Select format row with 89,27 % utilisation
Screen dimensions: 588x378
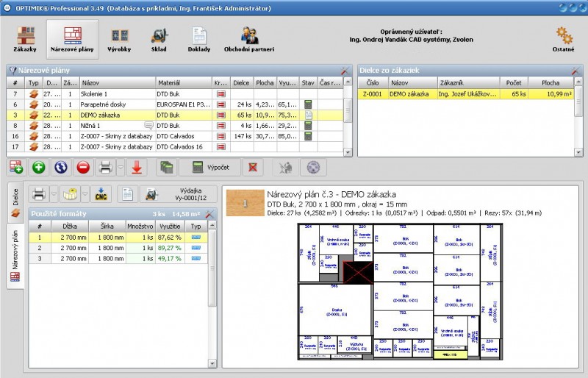pyautogui.click(x=118, y=248)
